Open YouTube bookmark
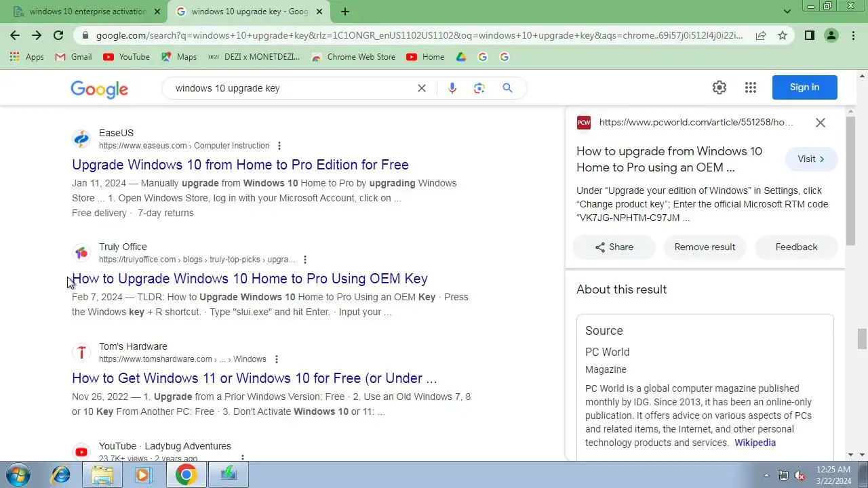 point(126,57)
